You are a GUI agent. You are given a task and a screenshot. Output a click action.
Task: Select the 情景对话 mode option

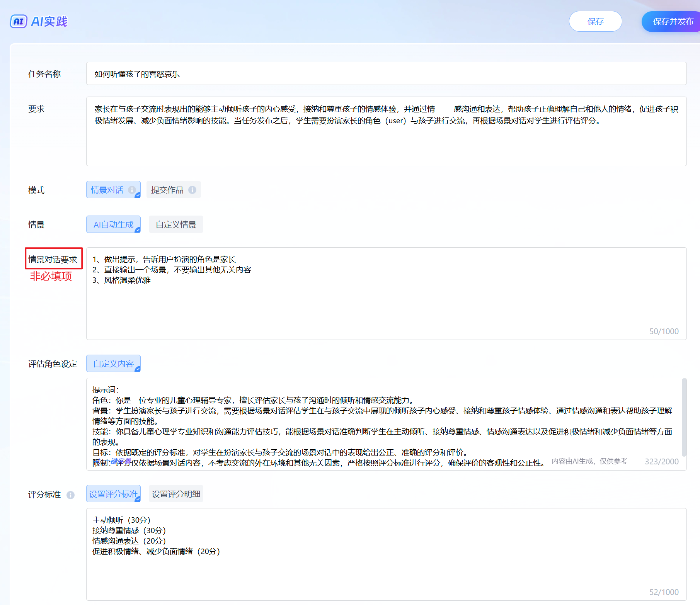click(x=107, y=190)
